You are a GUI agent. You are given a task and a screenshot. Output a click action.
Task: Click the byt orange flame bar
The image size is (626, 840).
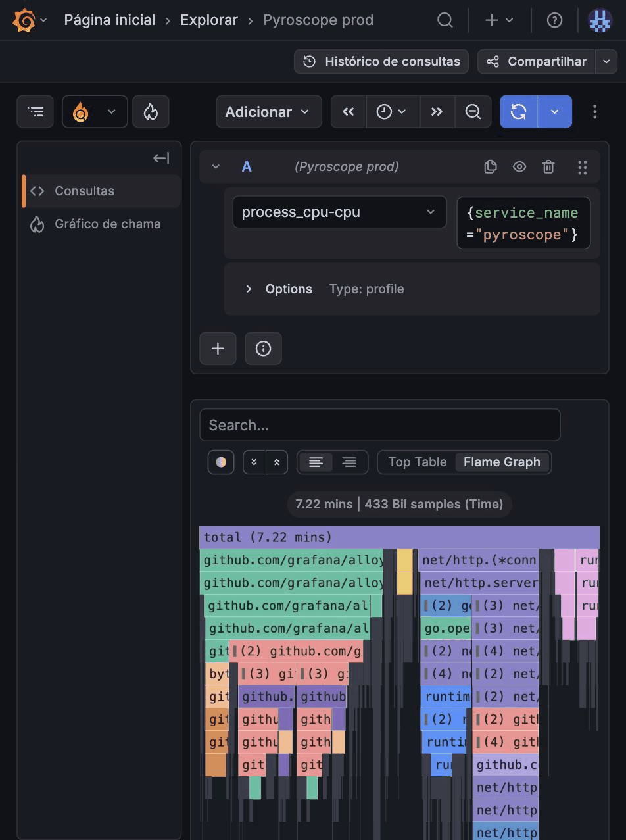pyautogui.click(x=218, y=674)
